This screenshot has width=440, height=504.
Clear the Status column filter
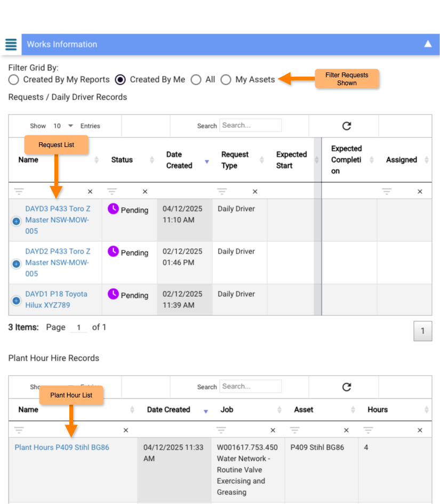pyautogui.click(x=145, y=192)
